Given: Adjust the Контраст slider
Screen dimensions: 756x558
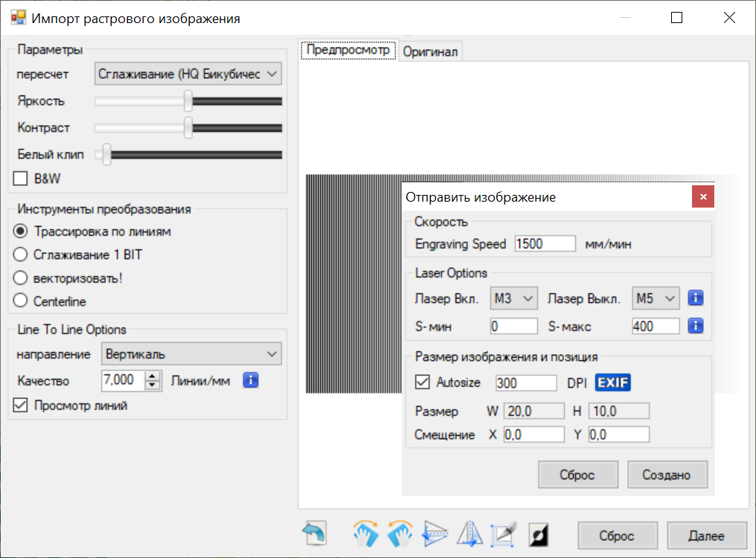Looking at the screenshot, I should coord(188,127).
